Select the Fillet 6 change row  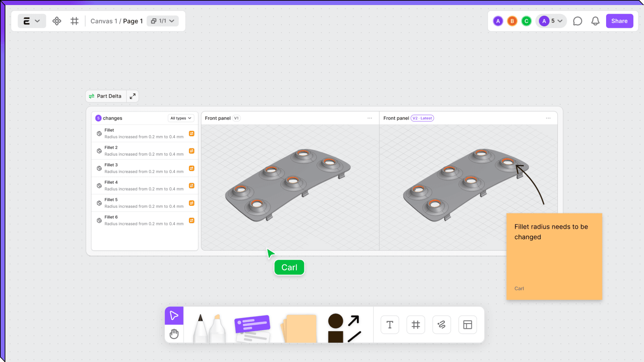[145, 221]
